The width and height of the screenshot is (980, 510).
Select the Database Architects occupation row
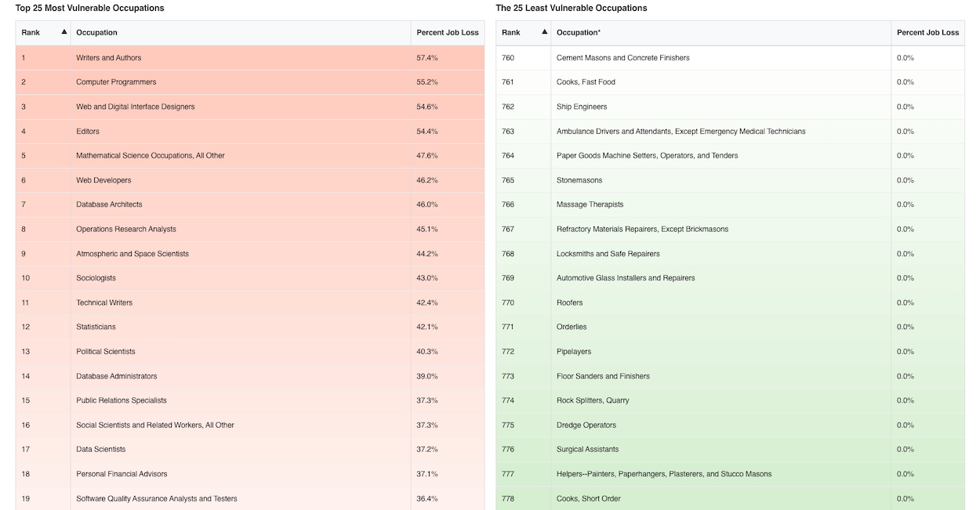pos(109,204)
